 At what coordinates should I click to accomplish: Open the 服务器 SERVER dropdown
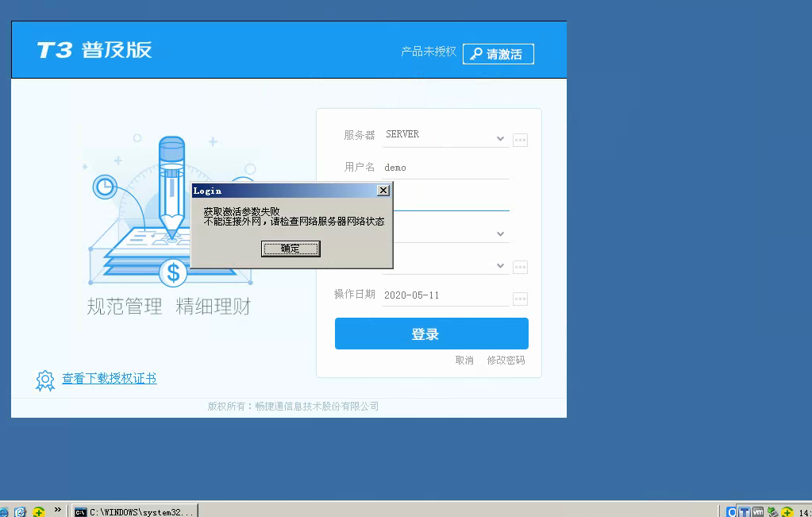tap(500, 138)
